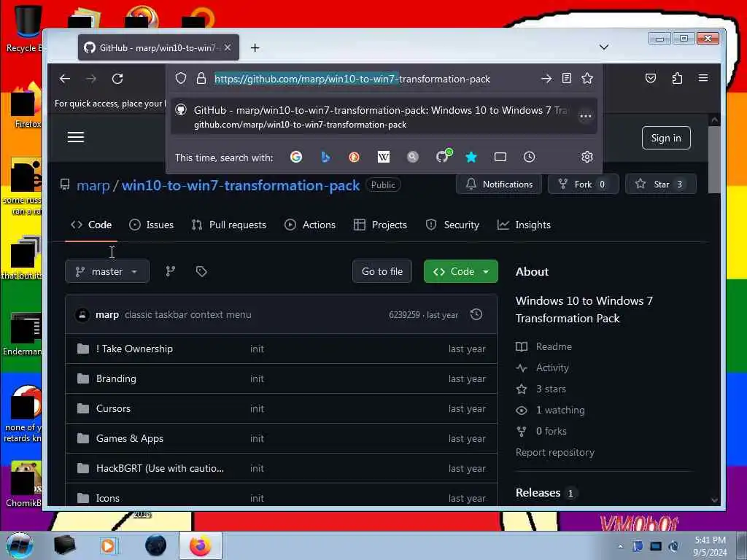
Task: Search history with the clock icon
Action: point(530,157)
